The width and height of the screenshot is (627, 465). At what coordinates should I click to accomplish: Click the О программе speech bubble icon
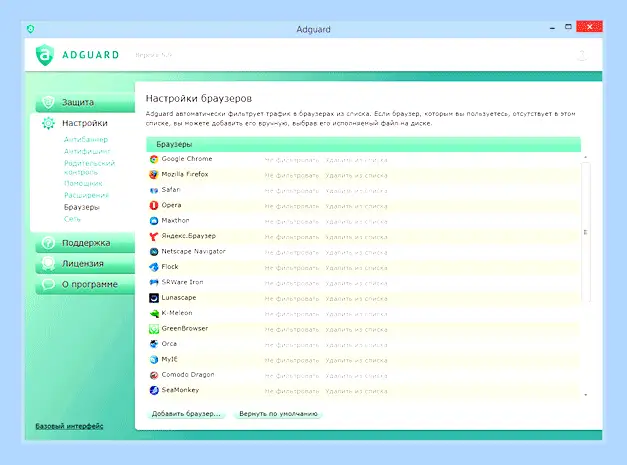click(48, 284)
